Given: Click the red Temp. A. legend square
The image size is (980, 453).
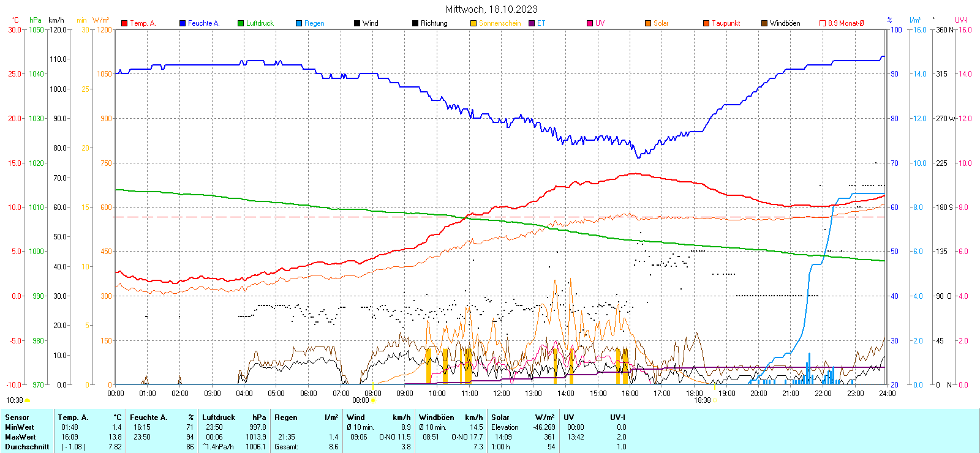Looking at the screenshot, I should 124,23.
